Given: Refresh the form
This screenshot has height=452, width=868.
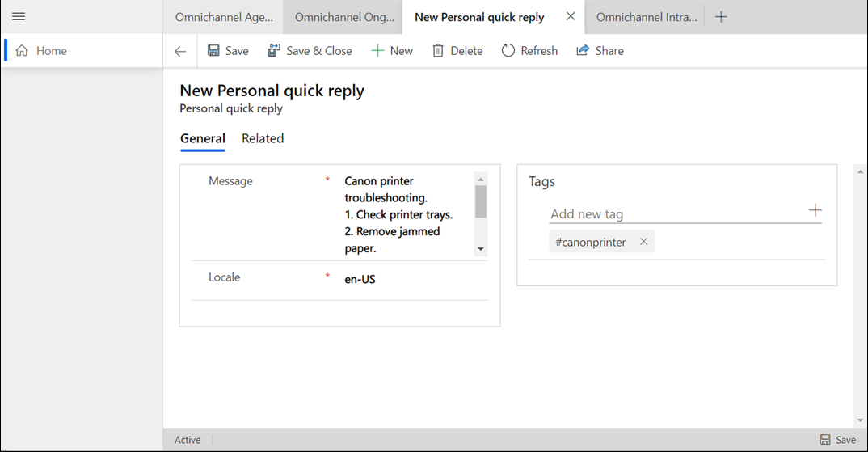Looking at the screenshot, I should click(529, 51).
